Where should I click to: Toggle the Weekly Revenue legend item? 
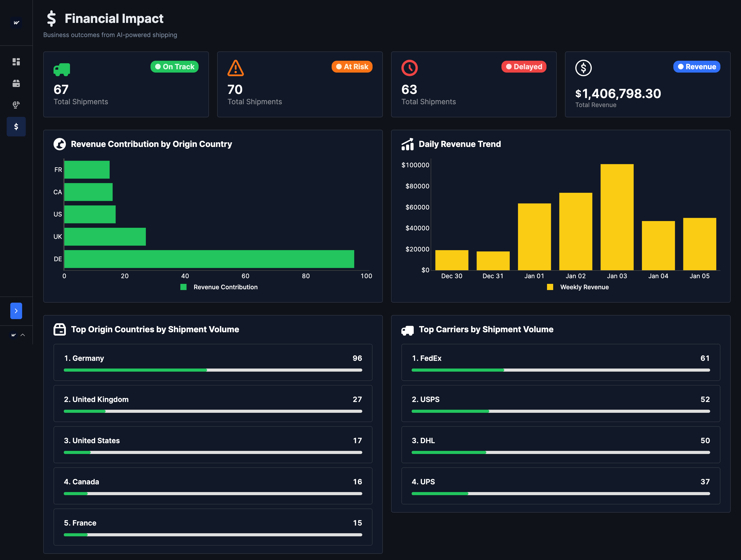(x=578, y=287)
